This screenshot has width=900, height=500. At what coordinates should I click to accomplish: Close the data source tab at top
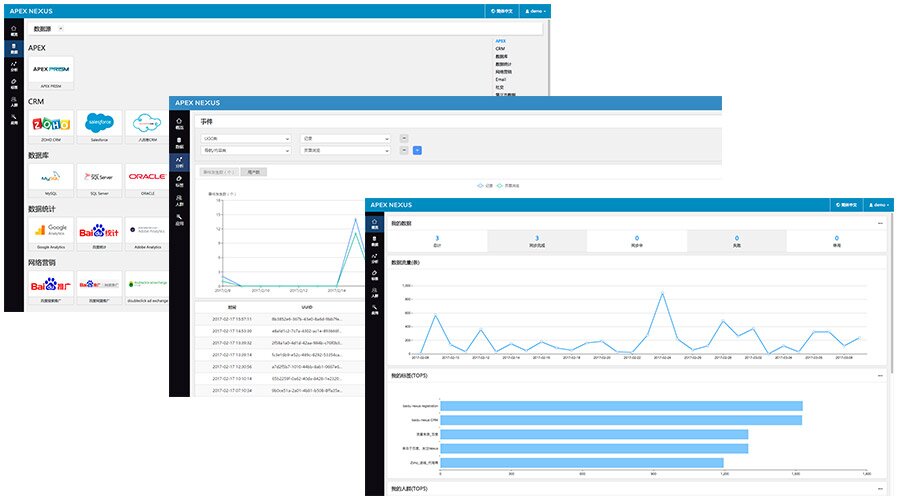[61, 29]
